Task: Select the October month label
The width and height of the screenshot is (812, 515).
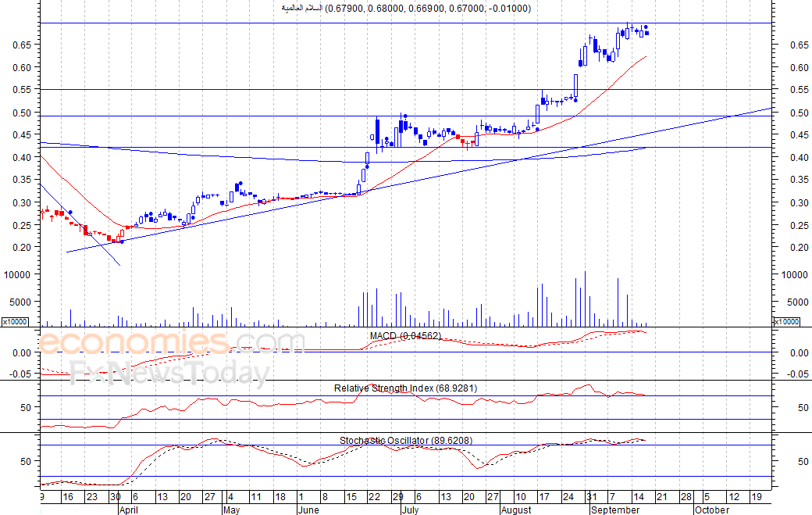Action: [712, 510]
